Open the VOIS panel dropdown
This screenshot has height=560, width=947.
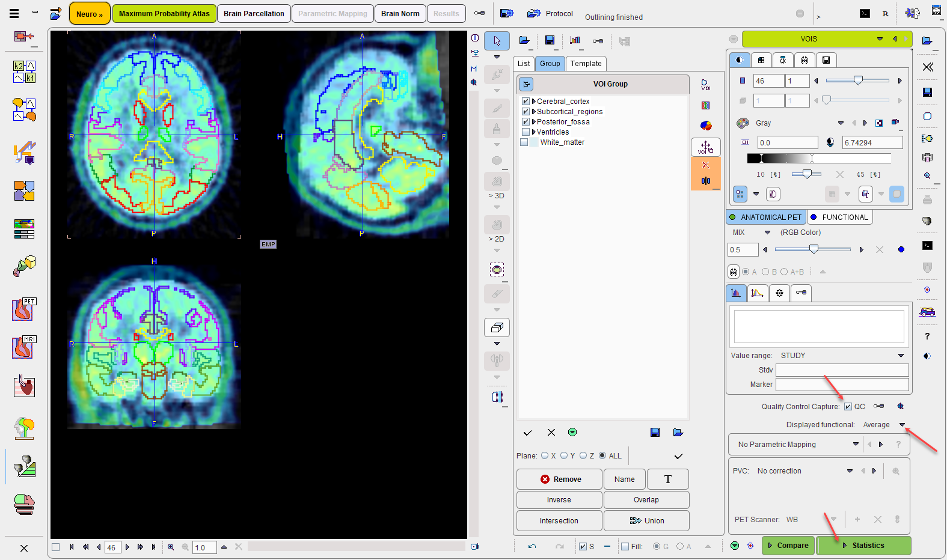pyautogui.click(x=880, y=39)
